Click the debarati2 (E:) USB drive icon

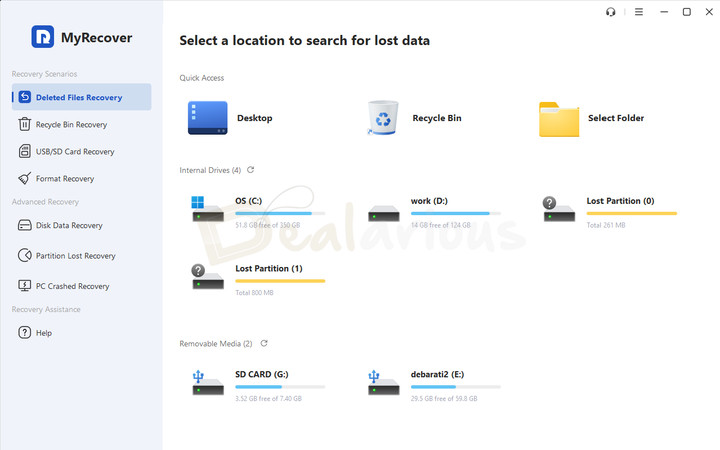[x=383, y=382]
